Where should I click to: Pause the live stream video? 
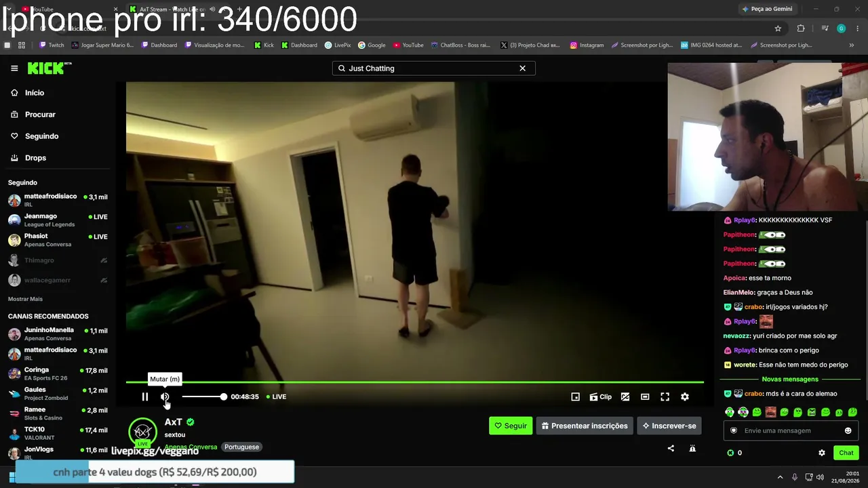pyautogui.click(x=145, y=396)
